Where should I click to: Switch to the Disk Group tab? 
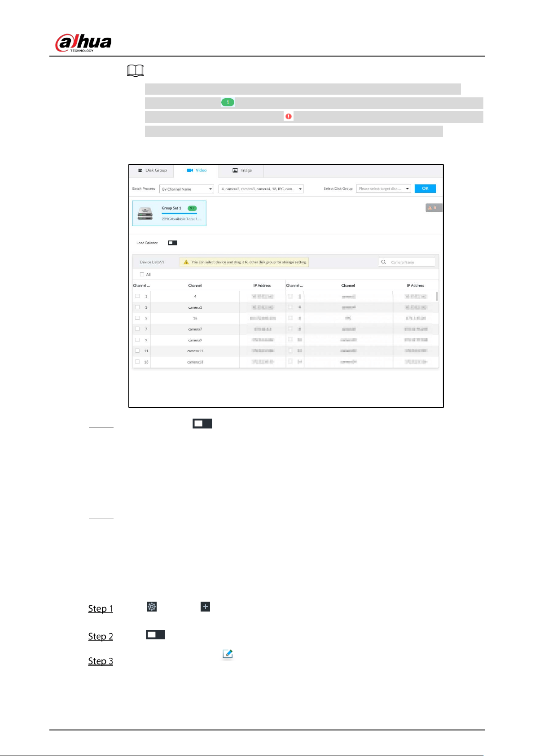(x=152, y=170)
